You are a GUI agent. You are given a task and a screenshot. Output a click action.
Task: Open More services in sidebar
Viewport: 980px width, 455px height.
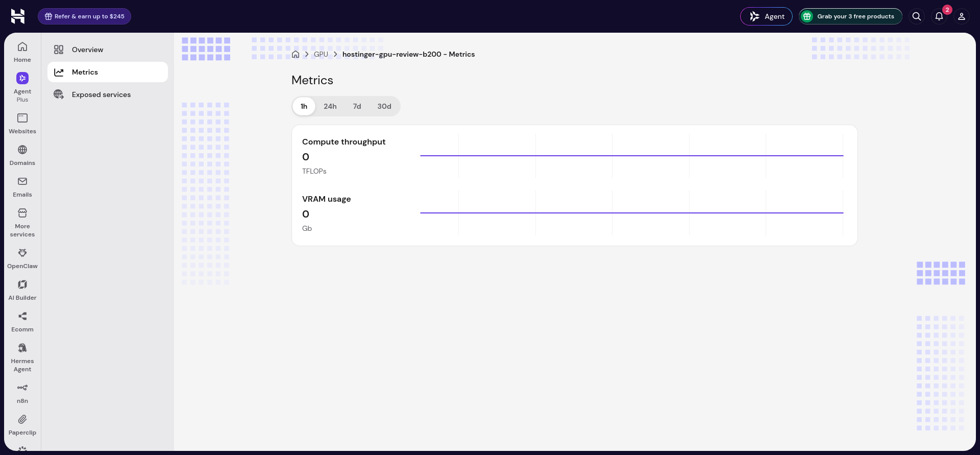click(x=22, y=222)
